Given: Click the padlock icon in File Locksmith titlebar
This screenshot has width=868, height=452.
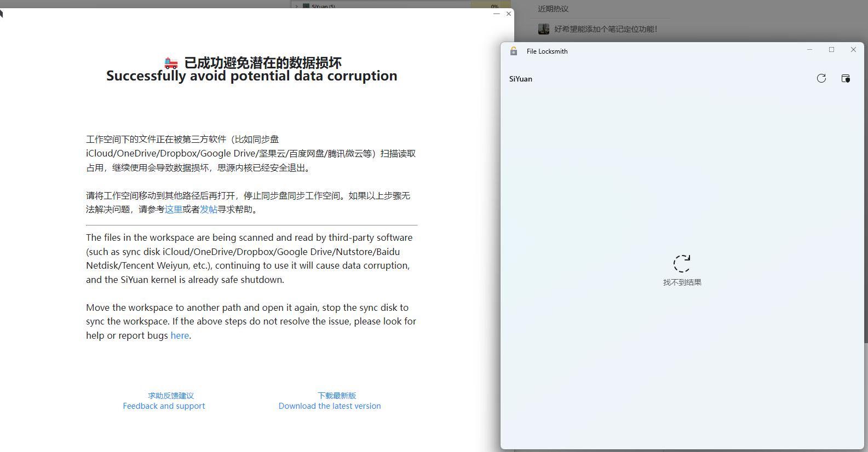Looking at the screenshot, I should point(514,51).
